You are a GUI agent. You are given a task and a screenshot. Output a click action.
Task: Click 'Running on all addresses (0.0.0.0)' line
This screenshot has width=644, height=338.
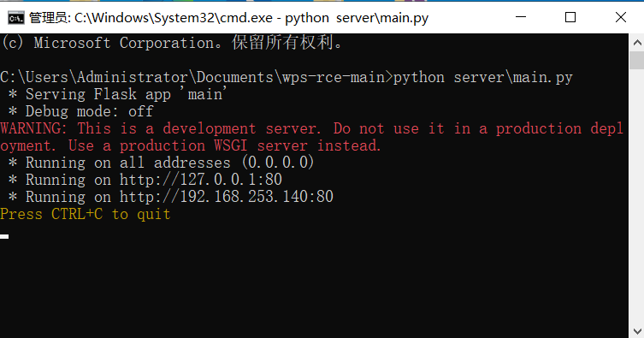[x=161, y=163]
